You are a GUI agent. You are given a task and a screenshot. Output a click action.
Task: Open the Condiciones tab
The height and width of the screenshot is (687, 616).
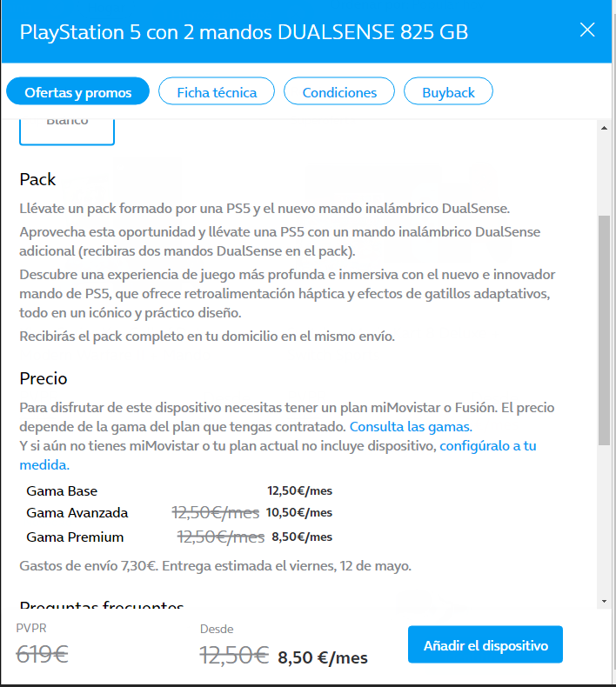[339, 91]
